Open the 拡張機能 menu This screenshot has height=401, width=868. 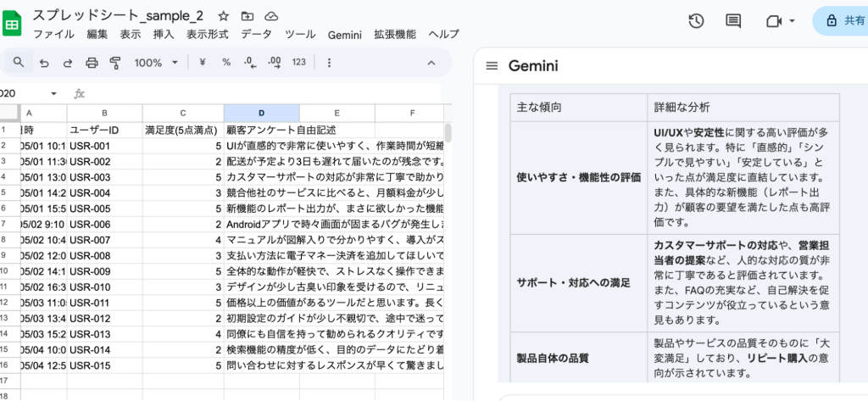pos(395,35)
